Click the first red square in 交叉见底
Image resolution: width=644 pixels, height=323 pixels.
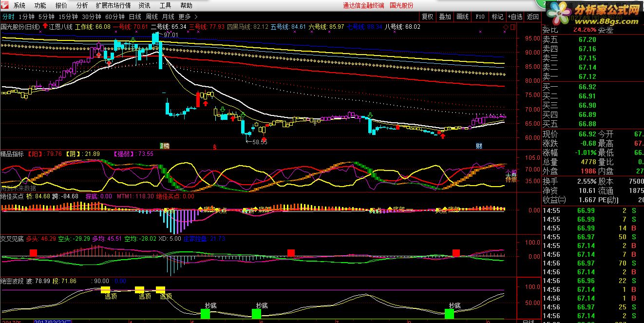tap(33, 253)
